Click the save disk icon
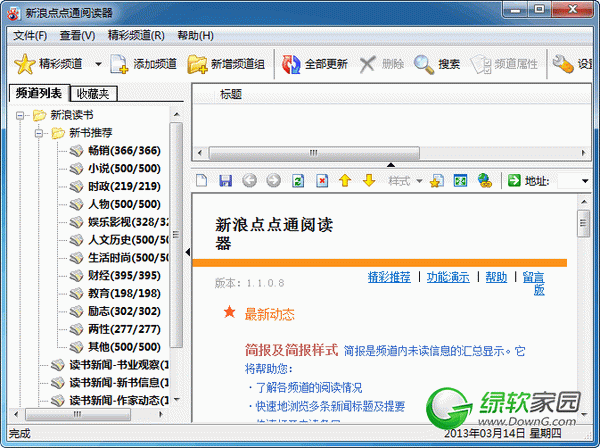600x448 pixels. (225, 180)
